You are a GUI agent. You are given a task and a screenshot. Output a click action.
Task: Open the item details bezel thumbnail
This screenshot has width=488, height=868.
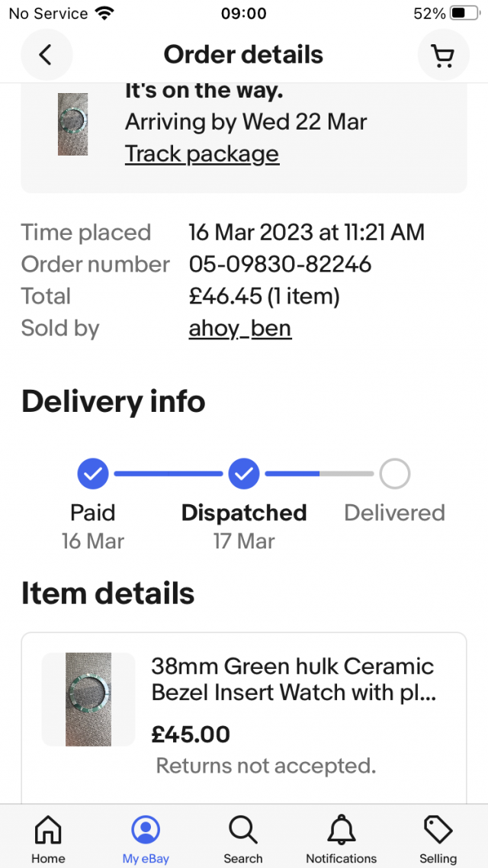(x=88, y=699)
